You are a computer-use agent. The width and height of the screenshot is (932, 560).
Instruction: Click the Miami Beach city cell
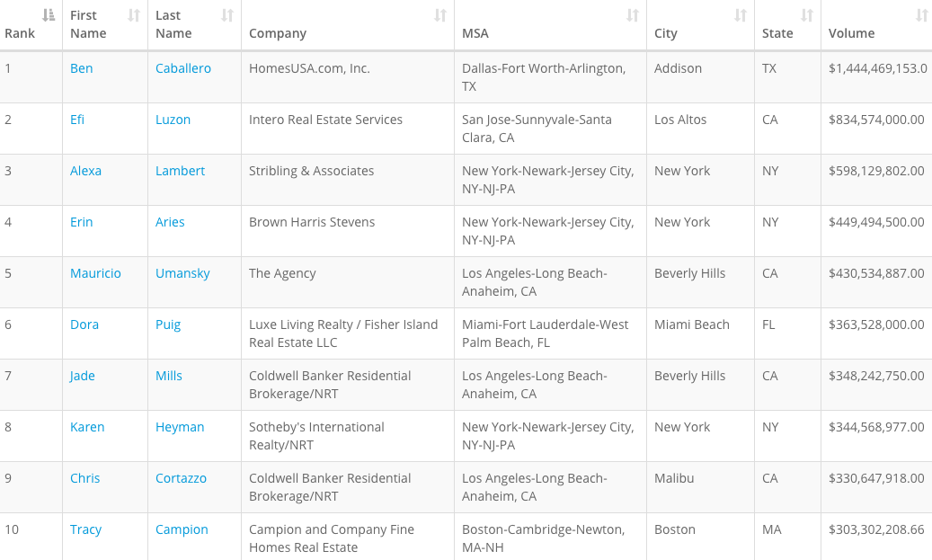coord(692,324)
